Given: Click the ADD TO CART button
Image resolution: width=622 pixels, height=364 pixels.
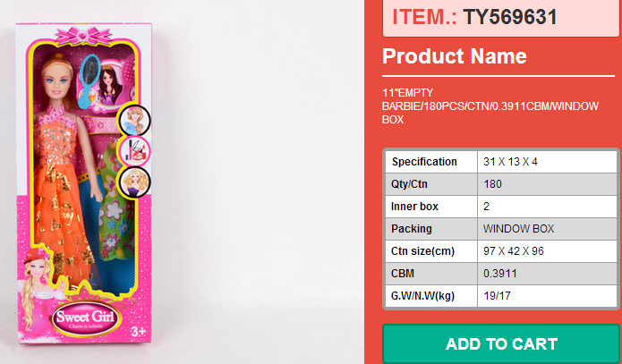Looking at the screenshot, I should (x=501, y=344).
